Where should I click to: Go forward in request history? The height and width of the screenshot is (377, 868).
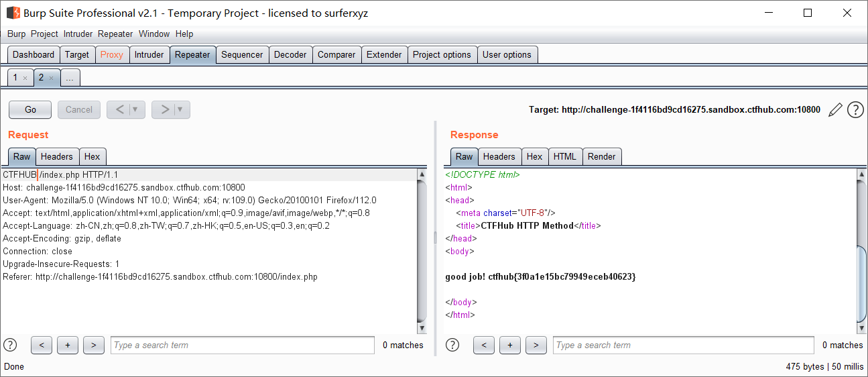pos(163,109)
